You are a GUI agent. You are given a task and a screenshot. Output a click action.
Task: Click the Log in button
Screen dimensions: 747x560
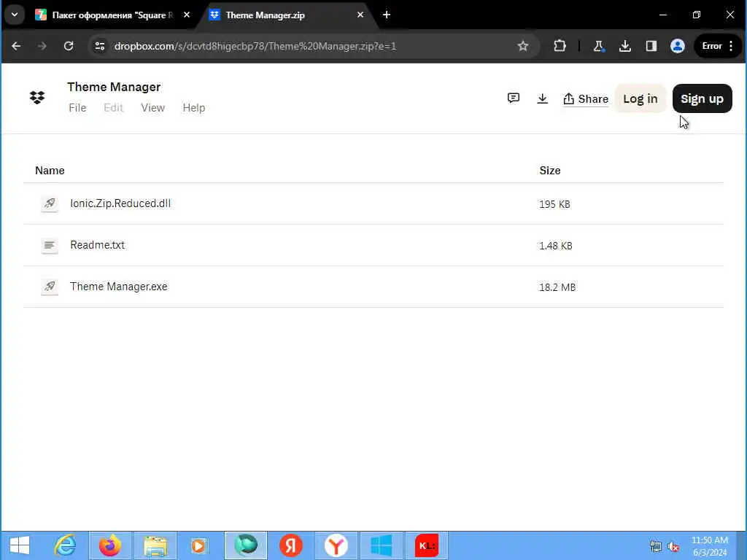640,98
